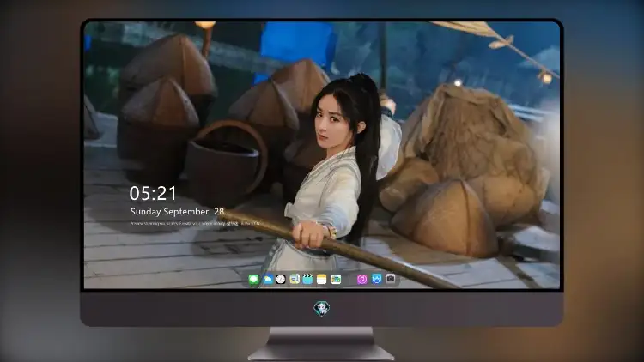
Task: Launch the pink iTunes music app
Action: (361, 280)
